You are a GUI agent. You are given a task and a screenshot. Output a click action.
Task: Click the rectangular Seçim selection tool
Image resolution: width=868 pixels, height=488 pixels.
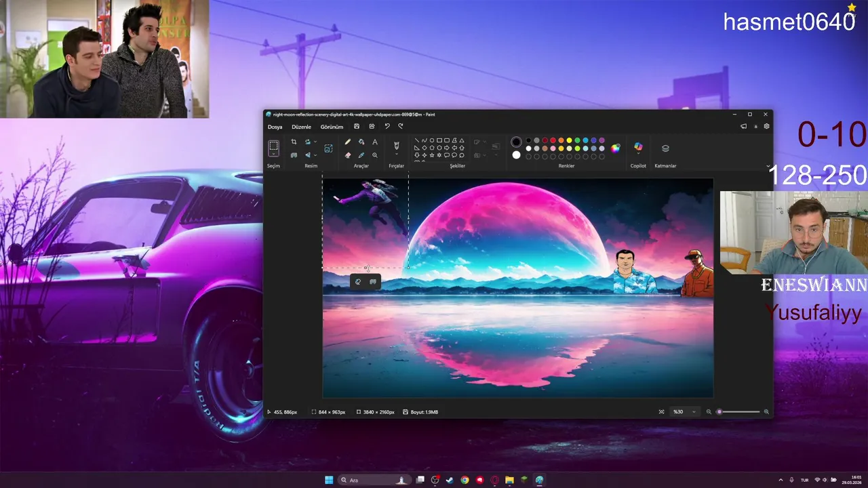click(273, 146)
